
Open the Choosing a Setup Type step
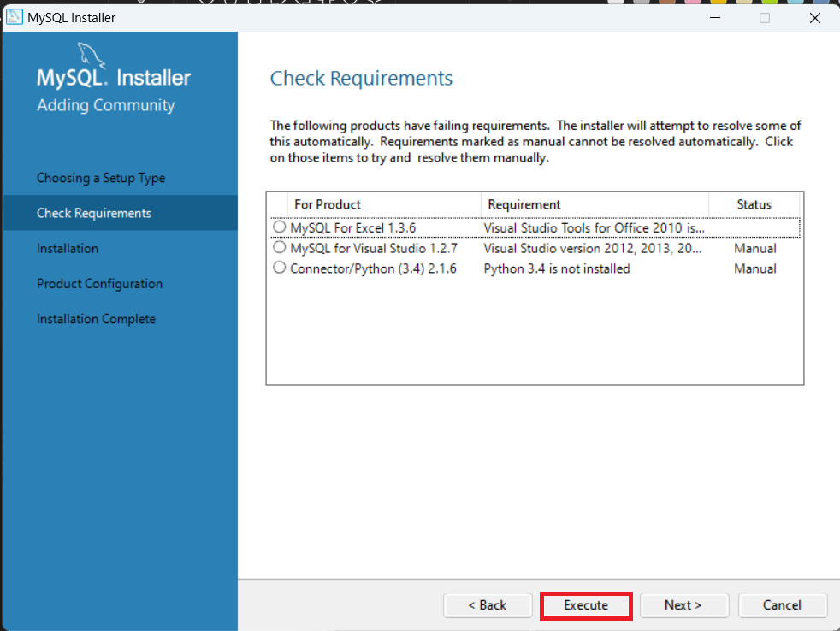pos(101,178)
